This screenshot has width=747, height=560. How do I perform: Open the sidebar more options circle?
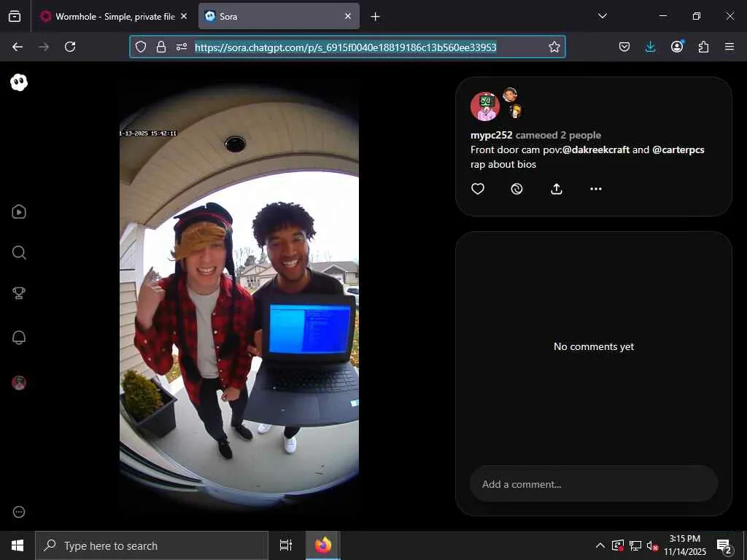pos(19,512)
